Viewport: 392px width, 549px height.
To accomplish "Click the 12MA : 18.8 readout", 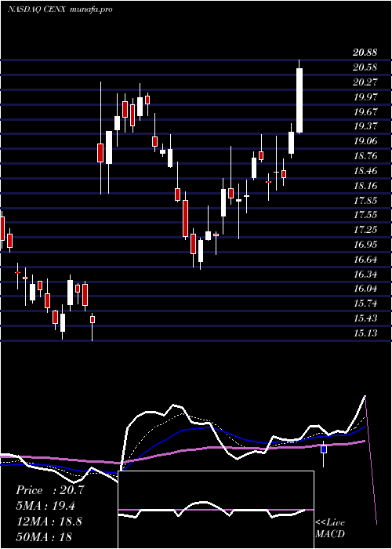I will click(49, 522).
